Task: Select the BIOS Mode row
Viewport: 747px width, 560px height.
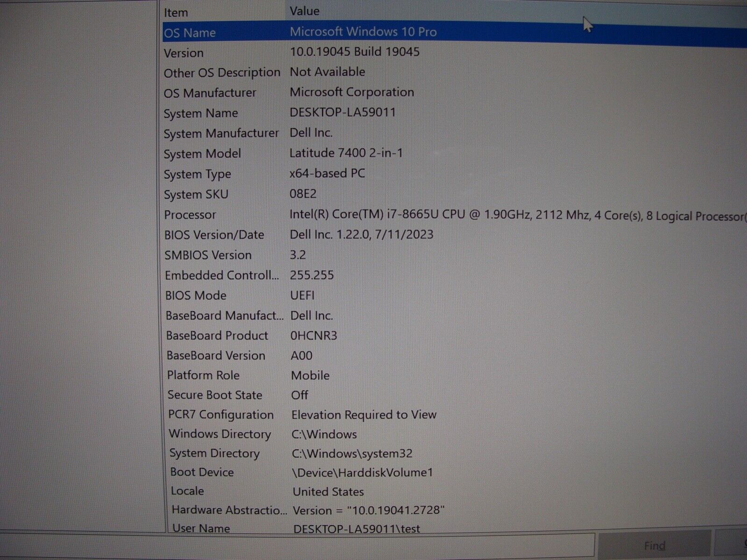Action: point(196,295)
